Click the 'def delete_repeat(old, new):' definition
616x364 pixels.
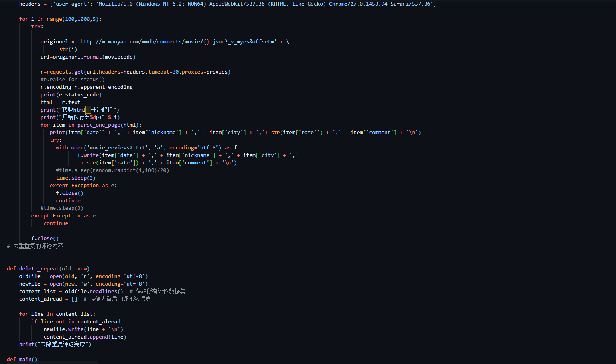point(49,269)
